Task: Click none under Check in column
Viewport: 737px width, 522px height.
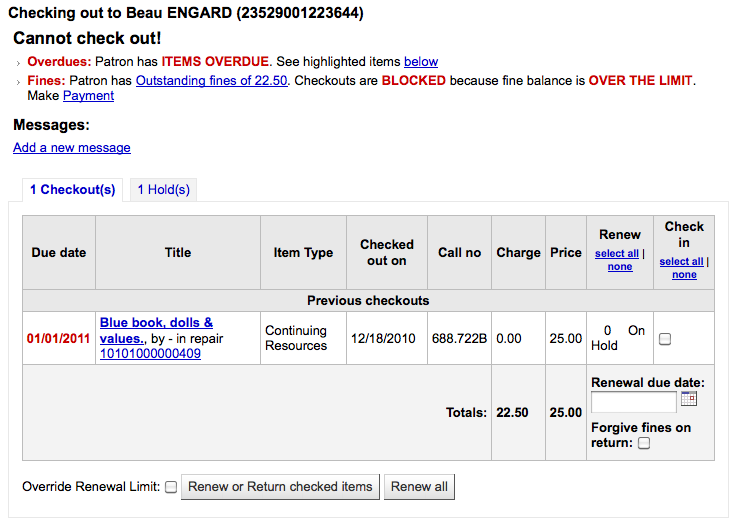Action: pyautogui.click(x=684, y=274)
